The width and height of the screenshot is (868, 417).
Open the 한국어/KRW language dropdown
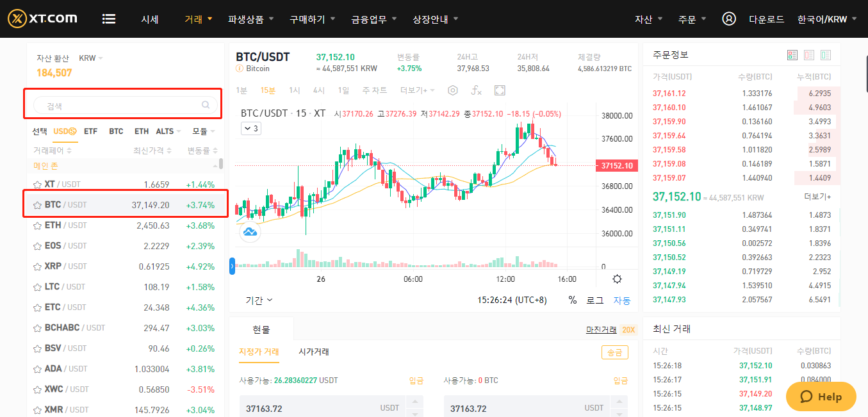pos(827,19)
